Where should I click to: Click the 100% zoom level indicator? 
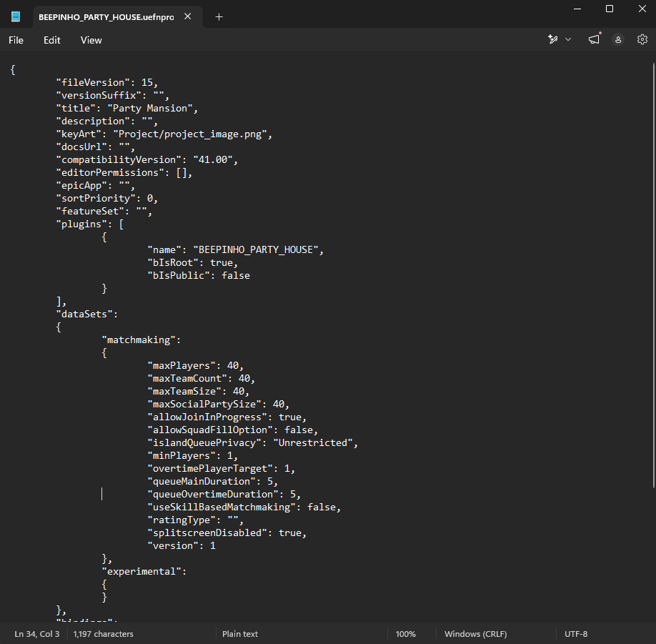click(x=405, y=634)
